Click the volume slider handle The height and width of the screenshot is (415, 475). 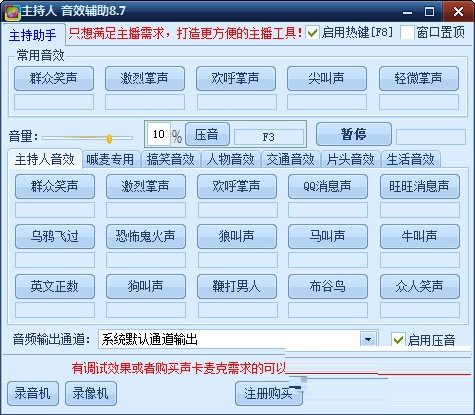109,138
